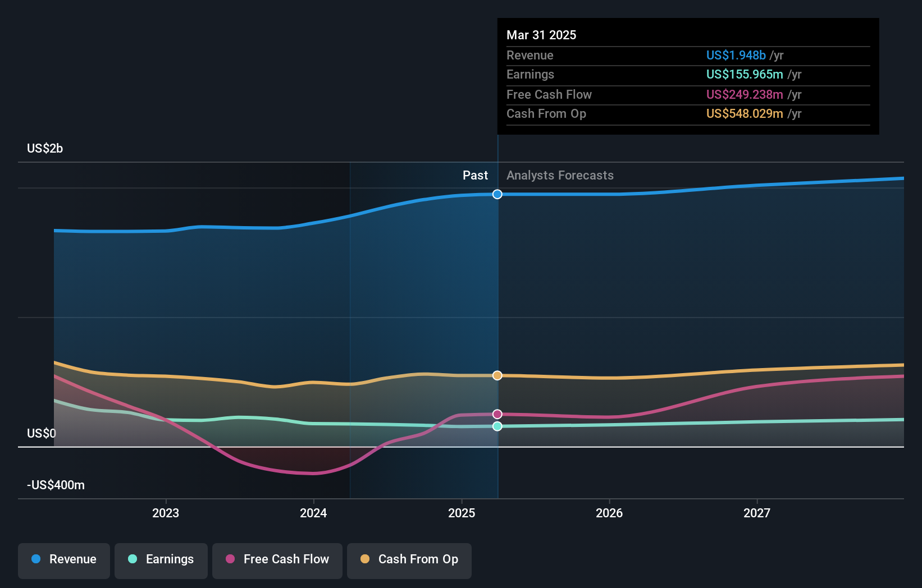Click the orange Cash From Op data marker

coord(497,375)
